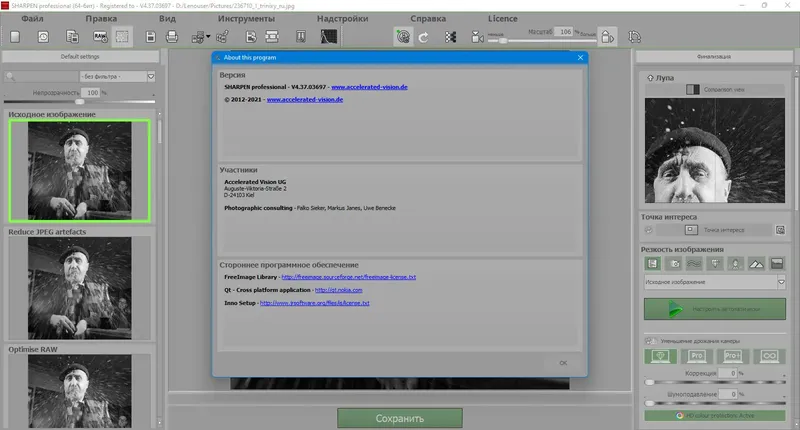Select the Pro+ camera shake mode

click(x=733, y=356)
